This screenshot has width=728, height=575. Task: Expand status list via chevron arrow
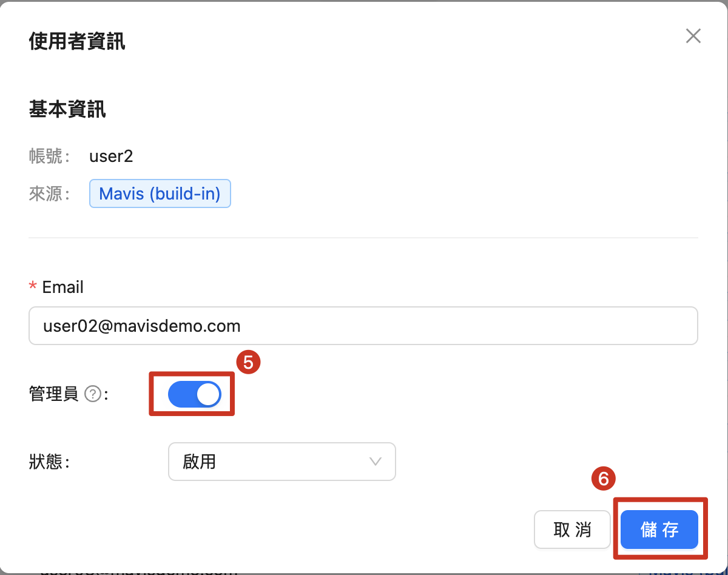(376, 462)
